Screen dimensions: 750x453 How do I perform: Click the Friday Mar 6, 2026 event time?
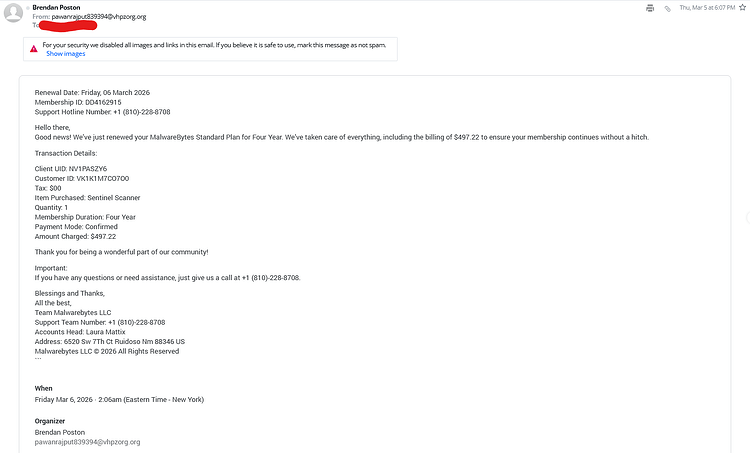(119, 399)
